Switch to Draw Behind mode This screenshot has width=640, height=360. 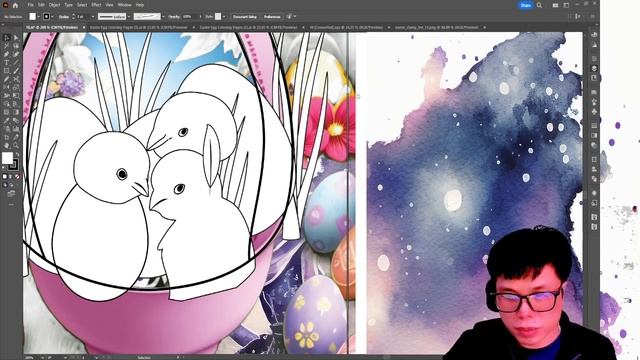(11, 185)
